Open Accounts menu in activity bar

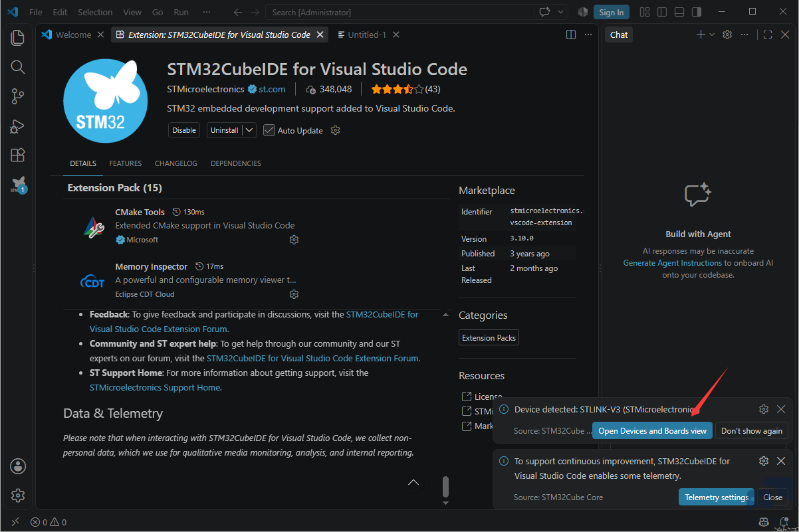pos(18,466)
